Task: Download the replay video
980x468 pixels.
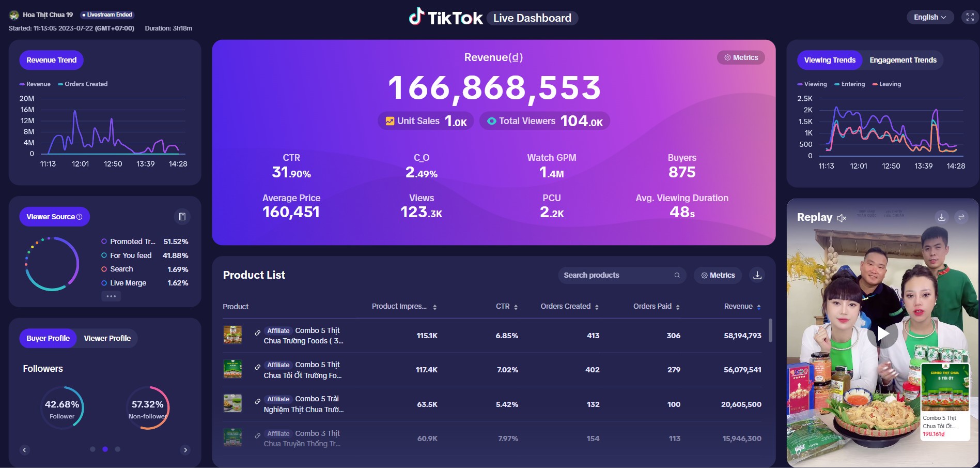Action: 942,217
